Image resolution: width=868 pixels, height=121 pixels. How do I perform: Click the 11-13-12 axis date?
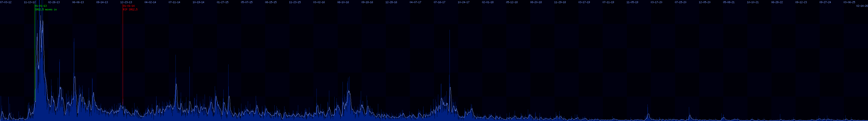click(x=30, y=2)
